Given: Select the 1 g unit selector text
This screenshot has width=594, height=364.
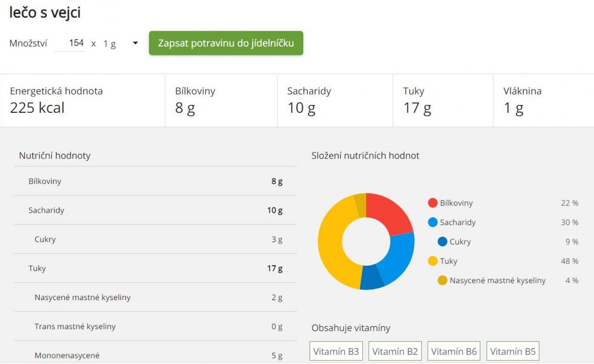Looking at the screenshot, I should pyautogui.click(x=110, y=44).
